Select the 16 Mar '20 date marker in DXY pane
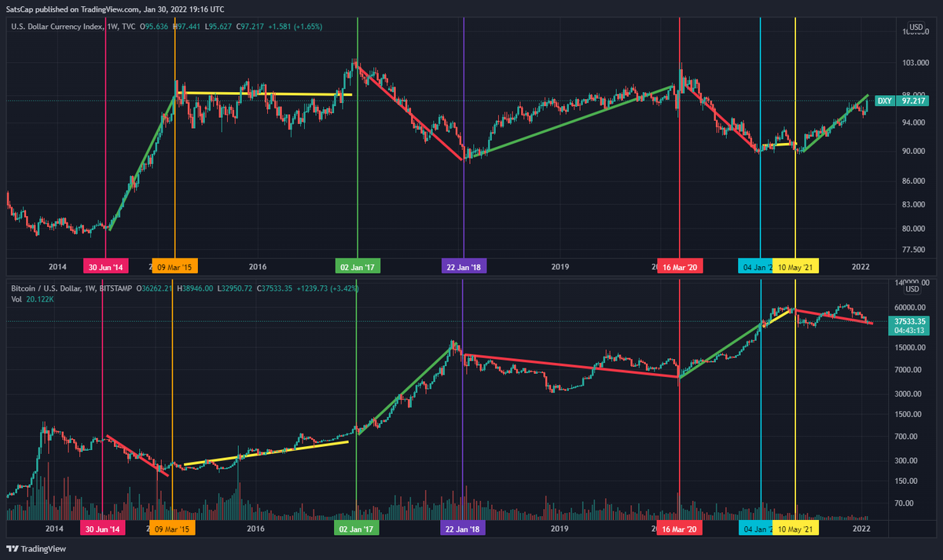 coord(680,267)
